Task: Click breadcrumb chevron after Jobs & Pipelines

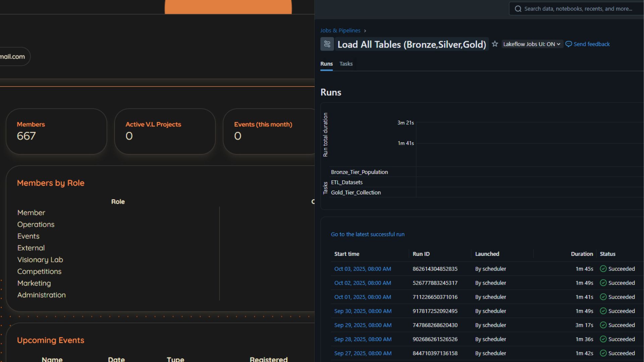Action: coord(365,31)
